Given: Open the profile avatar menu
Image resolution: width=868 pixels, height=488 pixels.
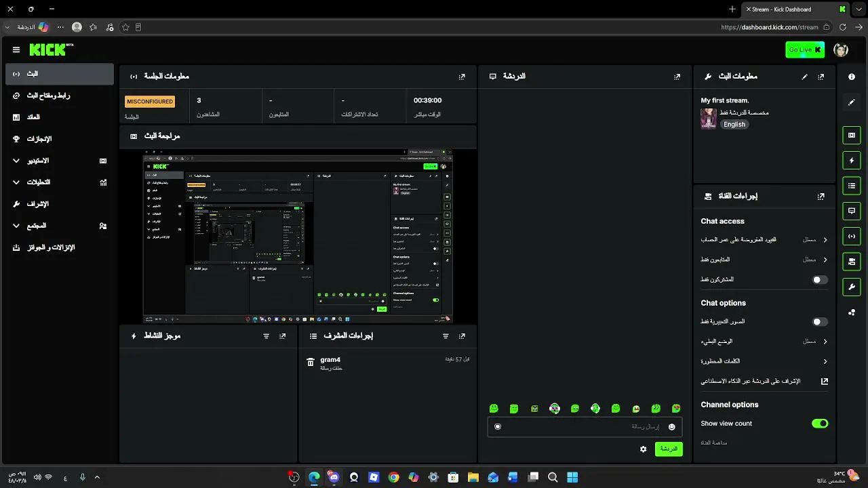Looking at the screenshot, I should click(x=841, y=49).
